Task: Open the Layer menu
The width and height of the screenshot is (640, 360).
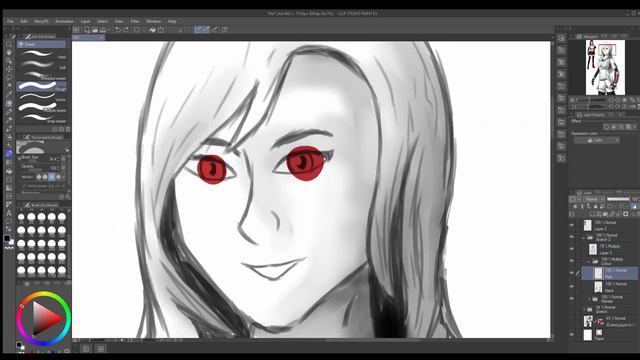Action: pyautogui.click(x=85, y=21)
